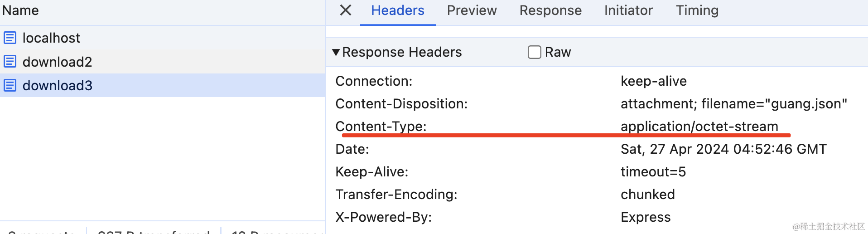Open the Response tab
868x234 pixels.
(550, 10)
